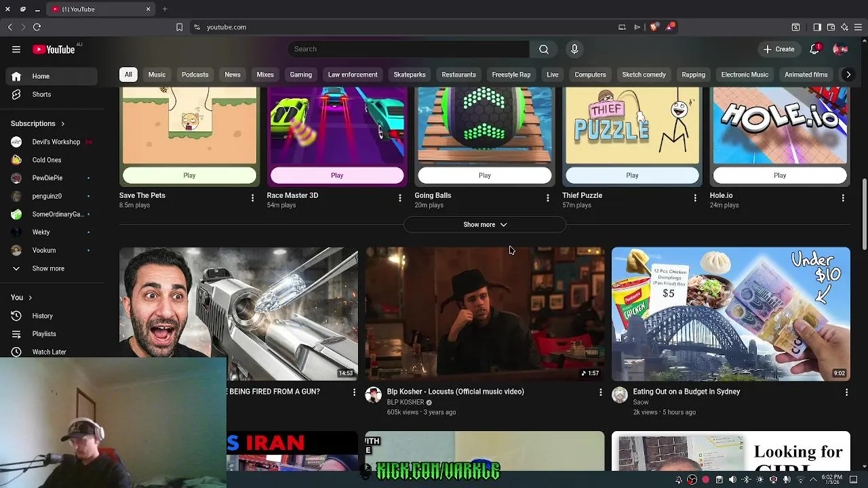This screenshot has width=868, height=488.
Task: Select the Freestyle Rap chip
Action: (511, 75)
